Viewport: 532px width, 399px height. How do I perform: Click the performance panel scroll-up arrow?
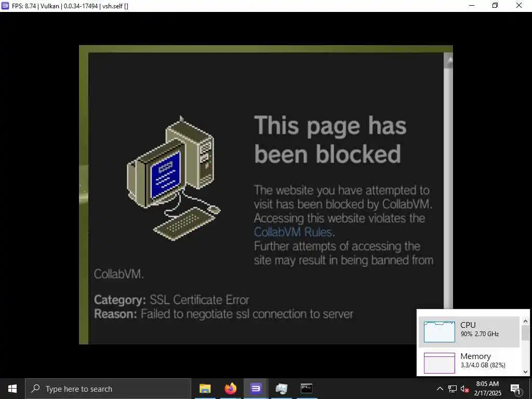pos(526,321)
